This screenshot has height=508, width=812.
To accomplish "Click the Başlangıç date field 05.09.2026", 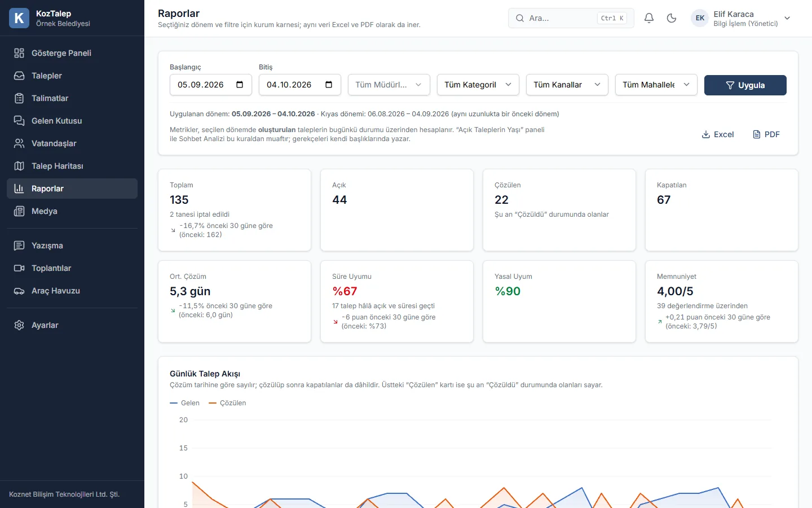I will [x=211, y=85].
